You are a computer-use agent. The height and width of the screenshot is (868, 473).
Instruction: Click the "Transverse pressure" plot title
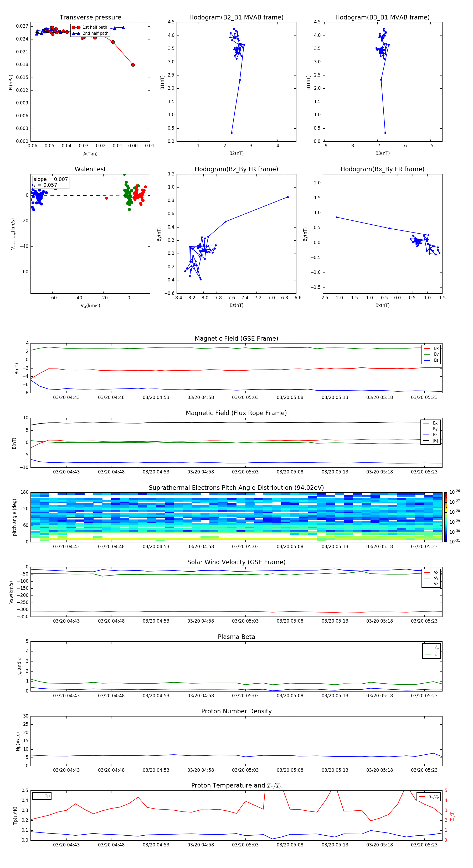[x=90, y=18]
